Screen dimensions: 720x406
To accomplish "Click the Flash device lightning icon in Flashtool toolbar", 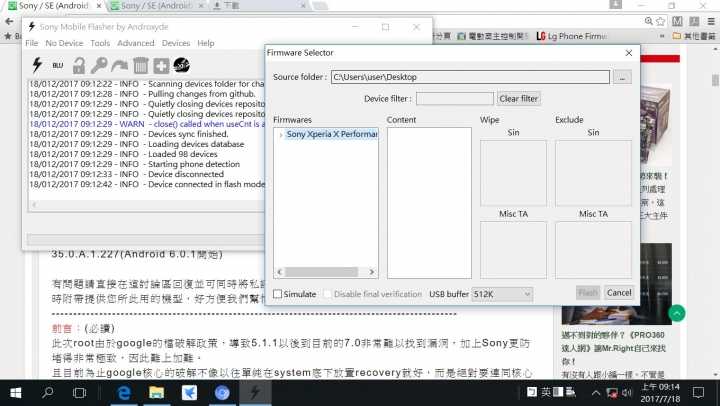I will 37,65.
